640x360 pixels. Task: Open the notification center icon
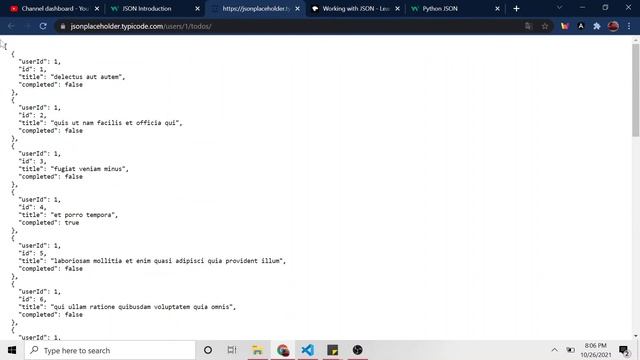pos(624,350)
